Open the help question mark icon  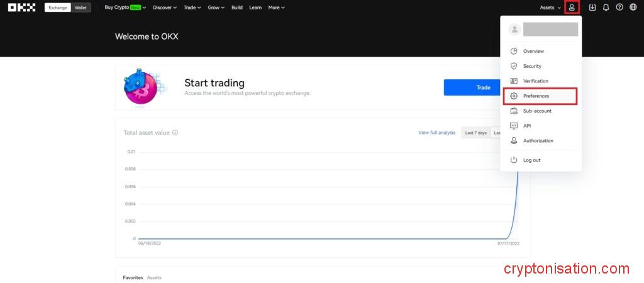[619, 8]
